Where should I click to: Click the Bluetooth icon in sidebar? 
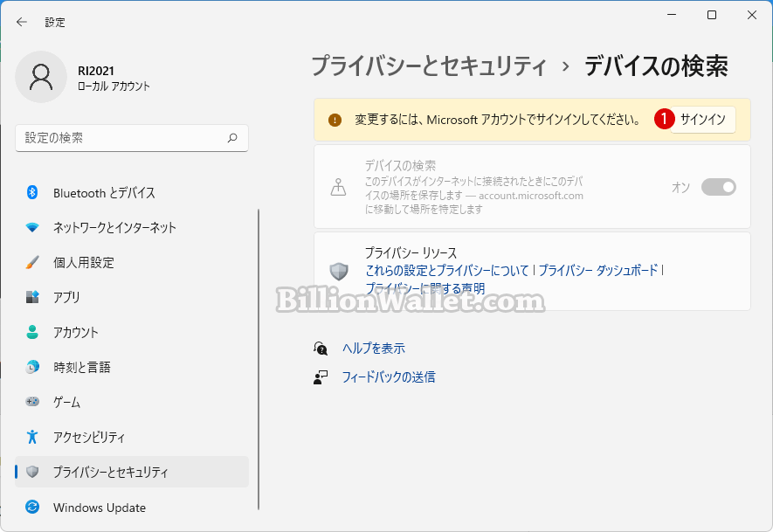(x=32, y=192)
